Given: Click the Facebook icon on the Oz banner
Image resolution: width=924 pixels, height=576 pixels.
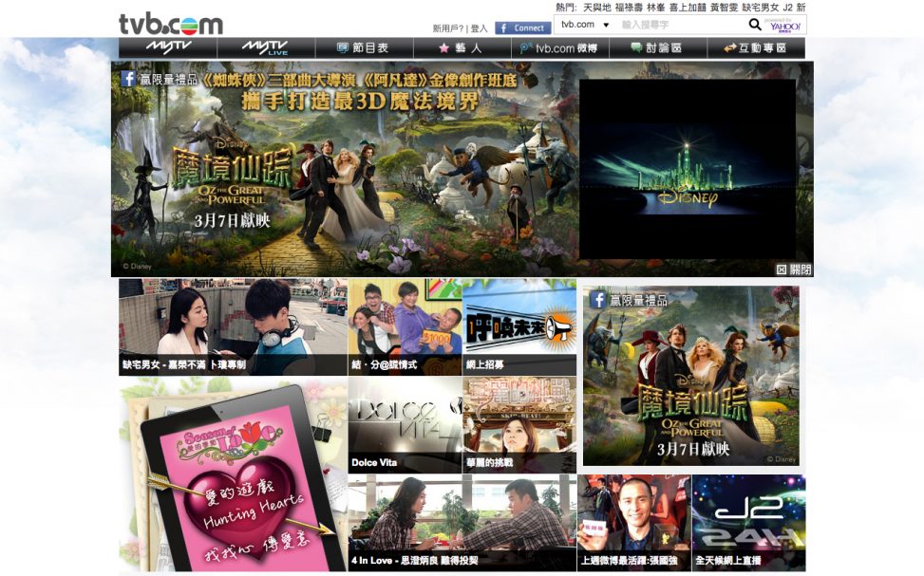Looking at the screenshot, I should 128,79.
